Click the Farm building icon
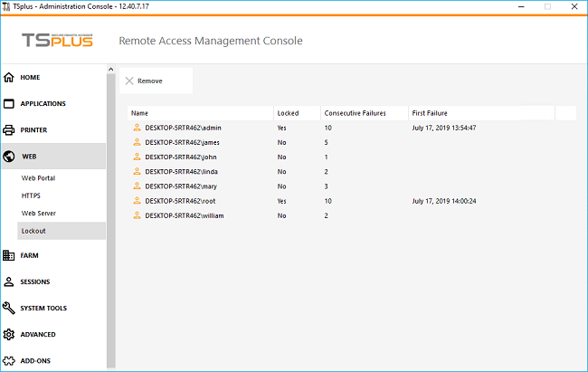This screenshot has width=588, height=372. (x=9, y=255)
